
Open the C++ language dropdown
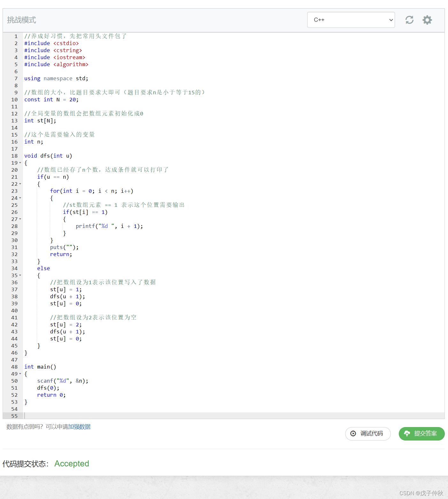(351, 20)
